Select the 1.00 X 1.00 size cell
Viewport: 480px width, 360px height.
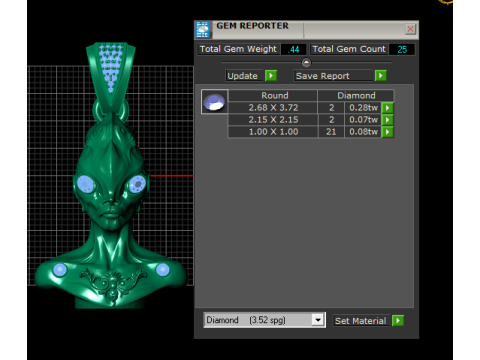273,132
